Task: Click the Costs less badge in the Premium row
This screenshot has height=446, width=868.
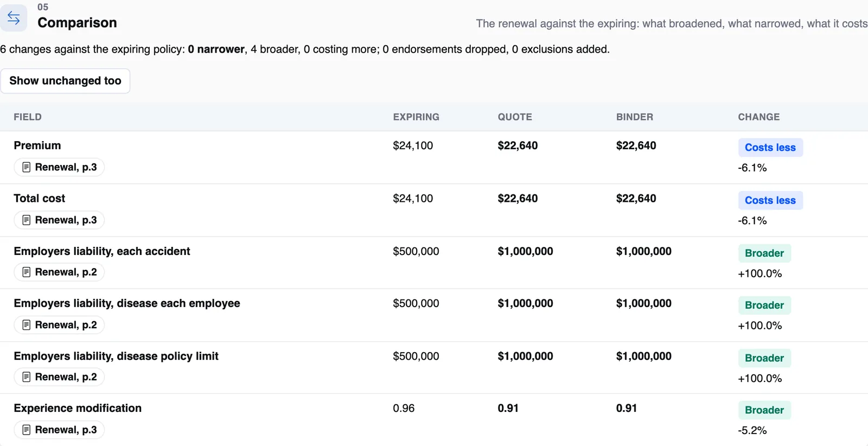Action: point(770,148)
